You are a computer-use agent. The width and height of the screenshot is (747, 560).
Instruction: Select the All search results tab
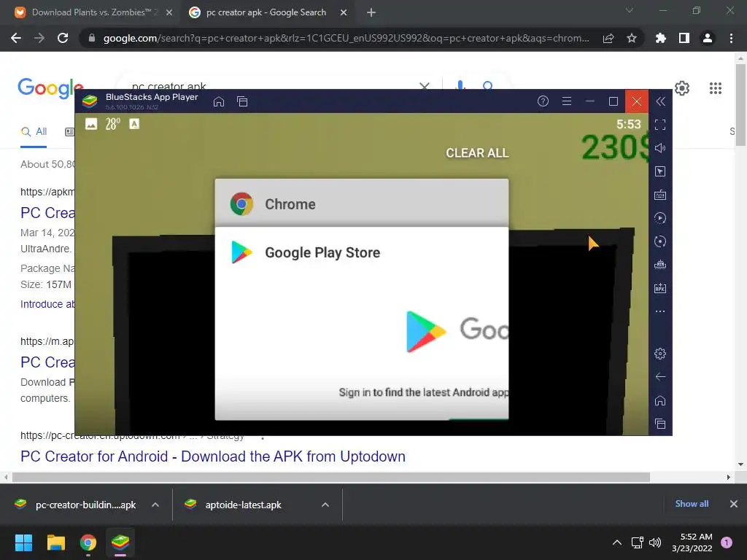coord(34,132)
